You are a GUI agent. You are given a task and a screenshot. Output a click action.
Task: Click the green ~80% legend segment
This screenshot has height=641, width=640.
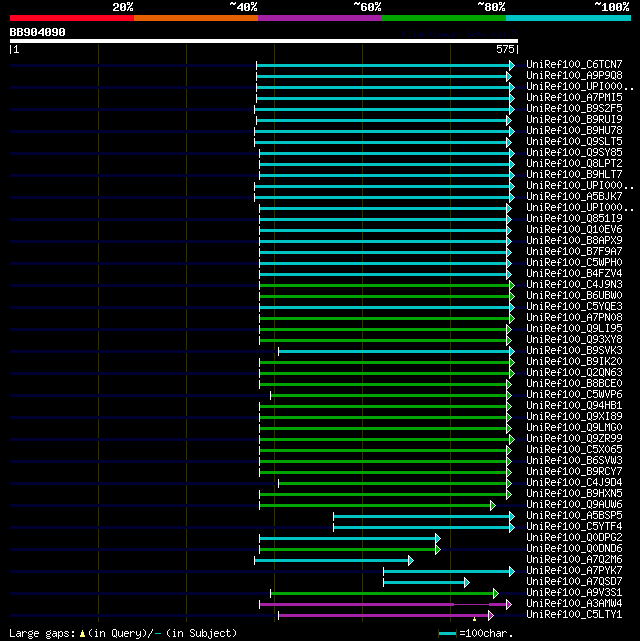pyautogui.click(x=444, y=18)
